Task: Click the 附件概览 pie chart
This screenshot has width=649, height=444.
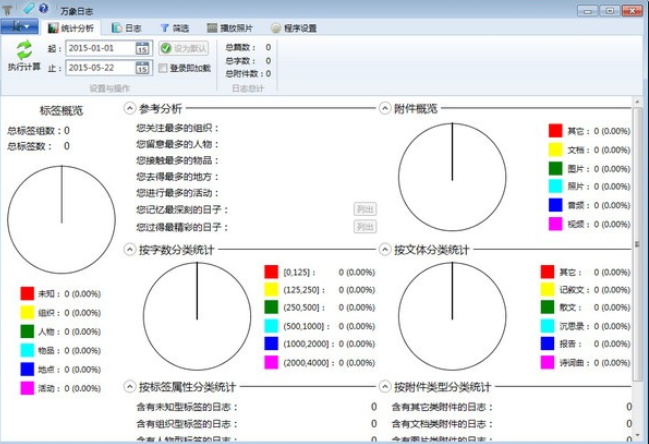Action: coord(452,177)
